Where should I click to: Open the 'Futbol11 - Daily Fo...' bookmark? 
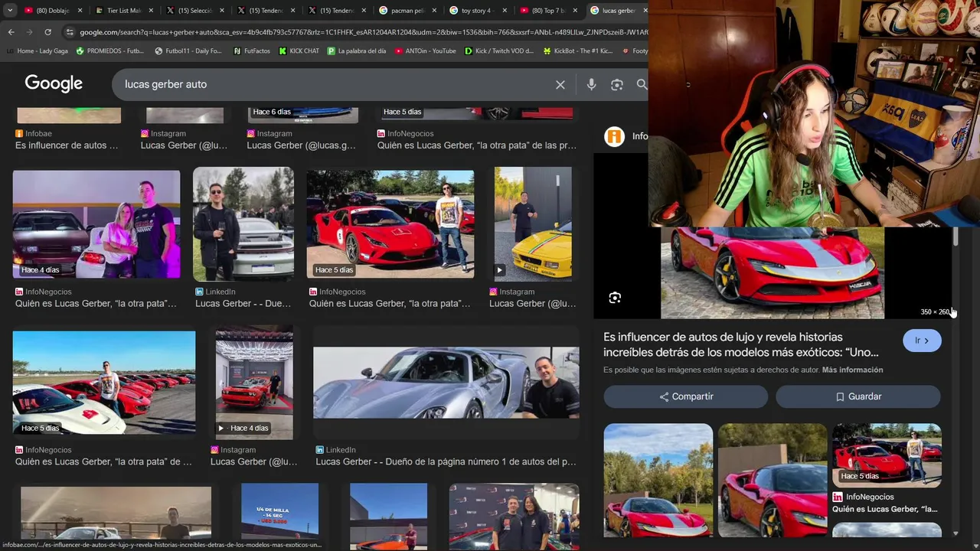(x=188, y=51)
